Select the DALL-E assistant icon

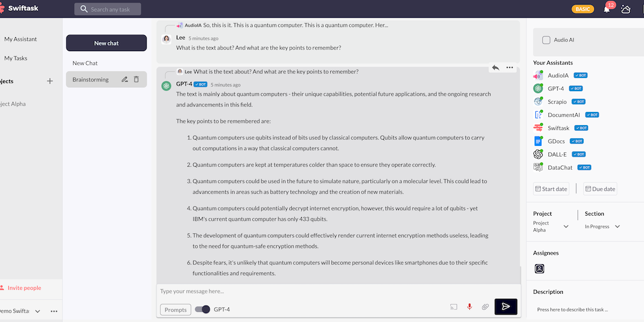click(538, 154)
